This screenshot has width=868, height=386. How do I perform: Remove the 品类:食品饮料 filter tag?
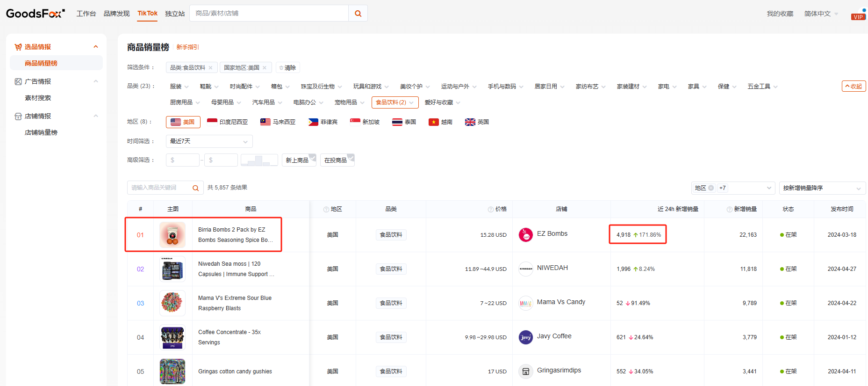click(210, 68)
